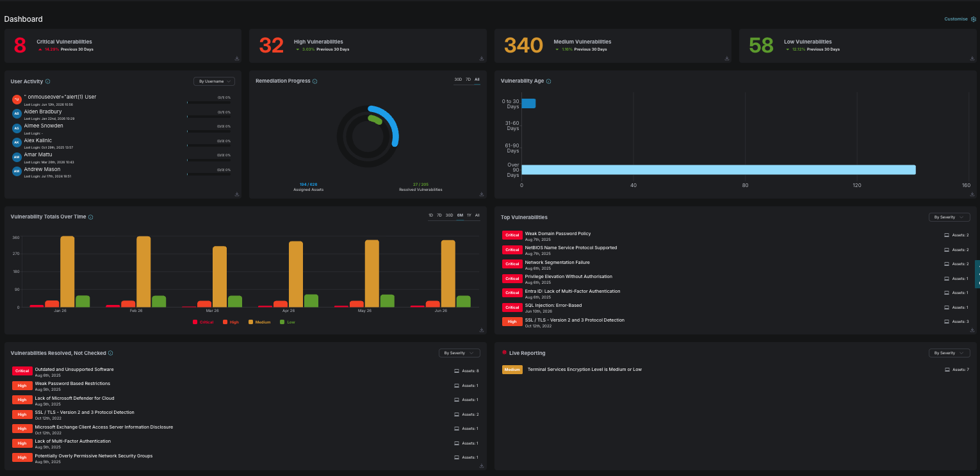This screenshot has height=476, width=980.
Task: Select the 7D tab in Remediation Progress
Action: [468, 79]
